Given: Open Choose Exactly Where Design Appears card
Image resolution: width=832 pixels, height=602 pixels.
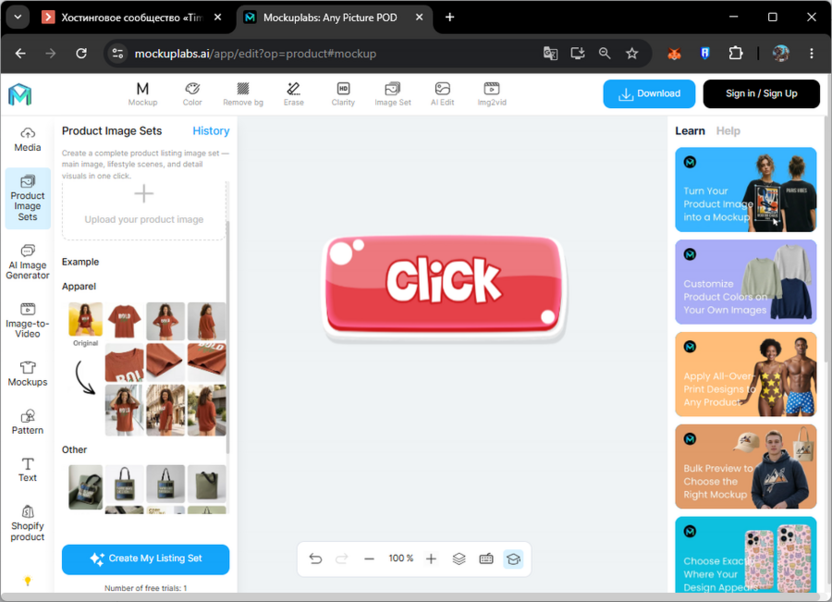Looking at the screenshot, I should (746, 554).
